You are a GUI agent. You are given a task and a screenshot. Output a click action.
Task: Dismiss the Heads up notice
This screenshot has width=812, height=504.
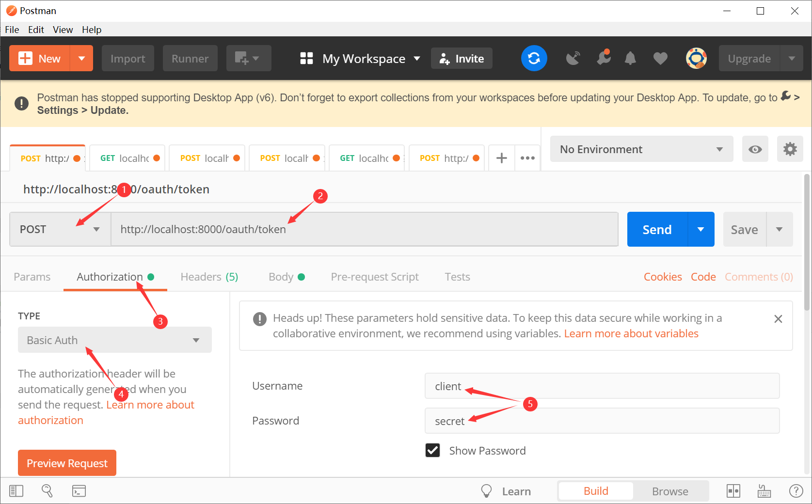[x=778, y=319]
